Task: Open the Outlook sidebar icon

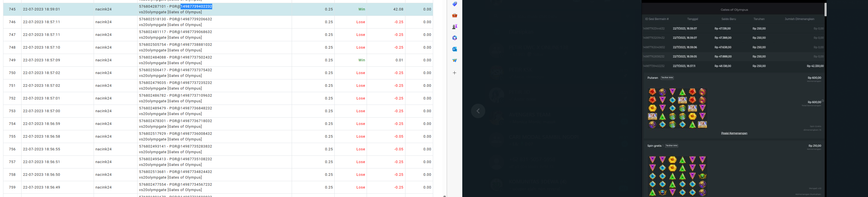Action: coord(455,49)
